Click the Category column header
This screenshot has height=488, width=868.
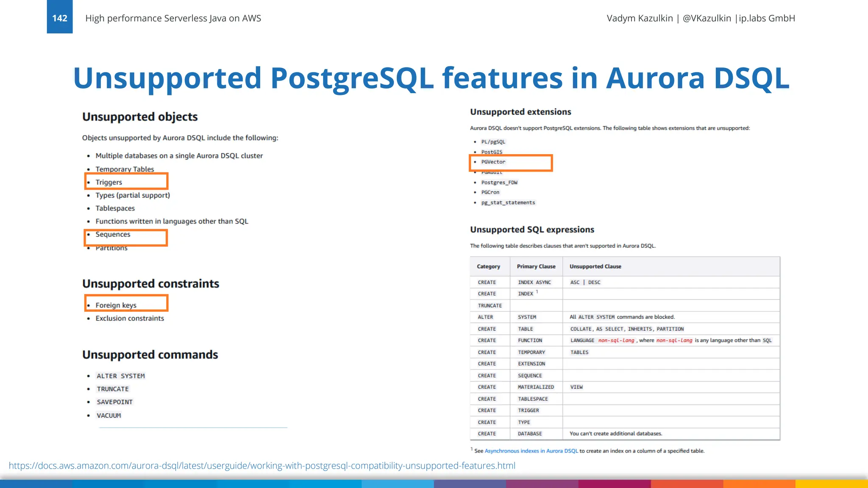point(488,266)
